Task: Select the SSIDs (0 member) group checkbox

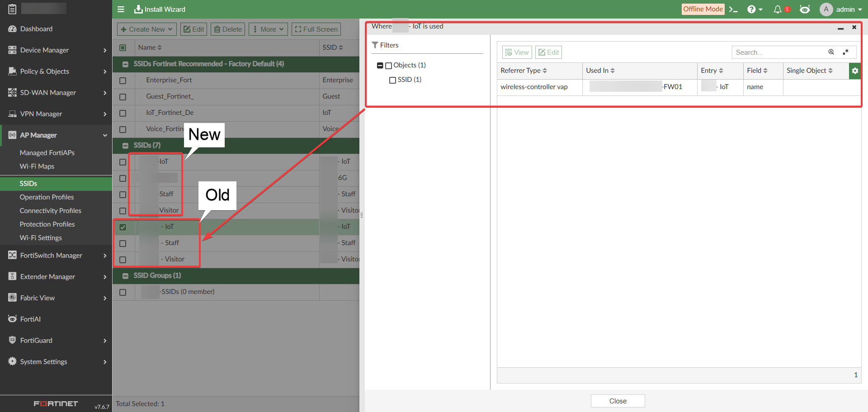Action: click(123, 292)
